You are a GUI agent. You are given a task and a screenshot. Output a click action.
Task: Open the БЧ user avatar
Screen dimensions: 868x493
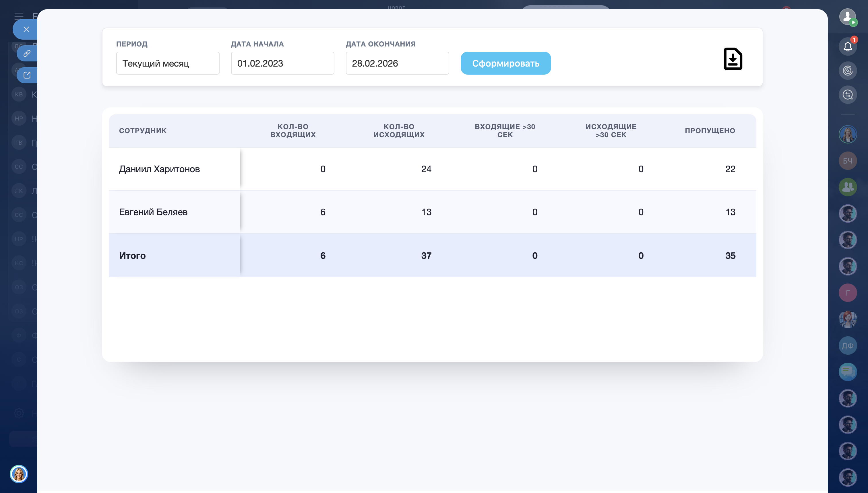(x=847, y=161)
